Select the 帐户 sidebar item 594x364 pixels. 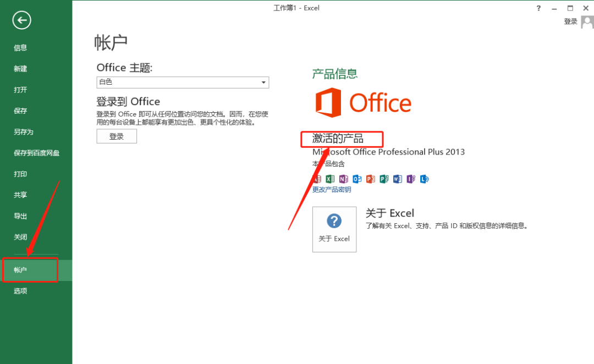coord(36,270)
